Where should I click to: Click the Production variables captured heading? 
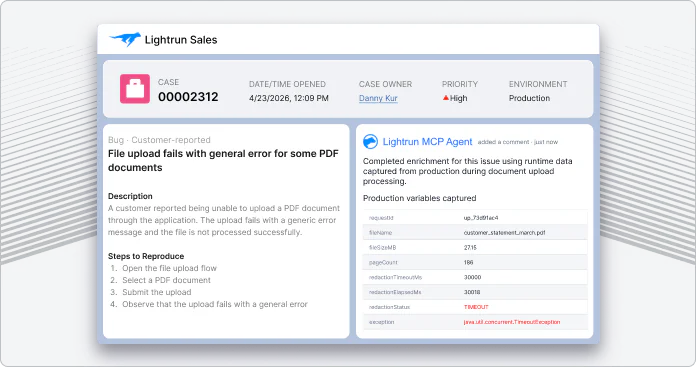click(419, 198)
